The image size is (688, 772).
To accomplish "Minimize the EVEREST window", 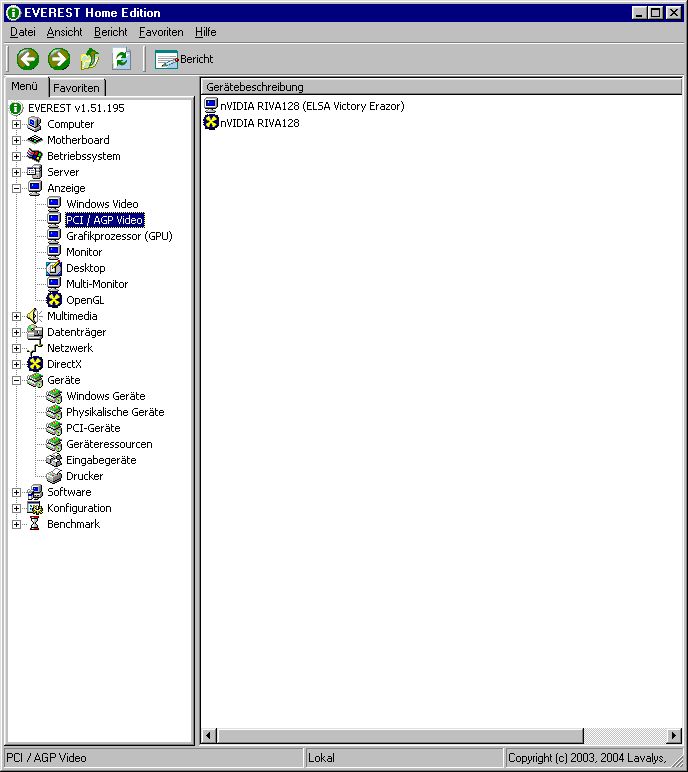I will pos(639,13).
